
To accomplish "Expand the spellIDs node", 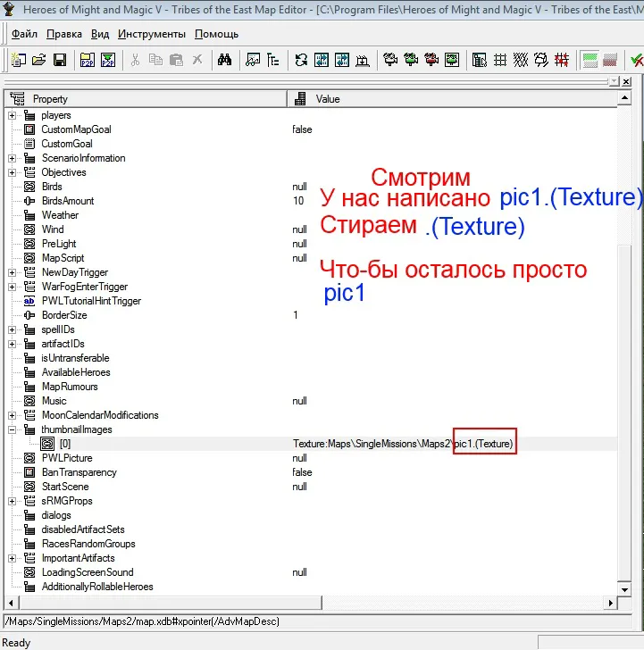I will click(12, 329).
